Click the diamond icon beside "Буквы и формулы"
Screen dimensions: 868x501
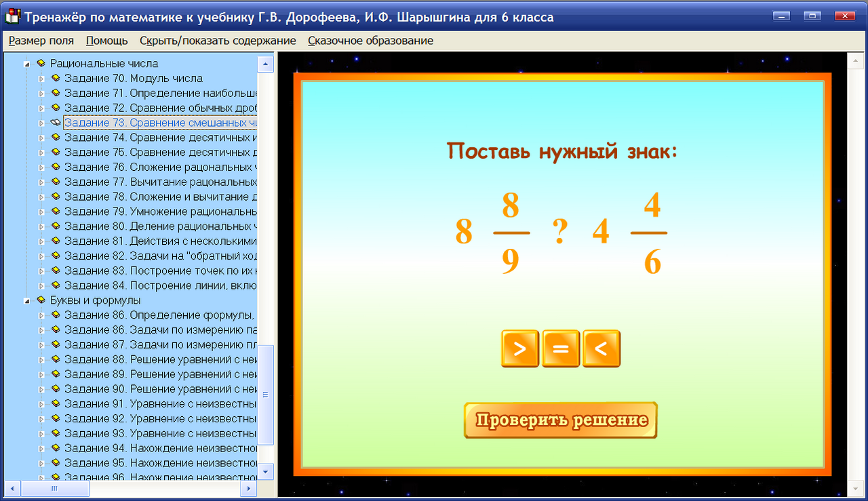[x=41, y=299]
